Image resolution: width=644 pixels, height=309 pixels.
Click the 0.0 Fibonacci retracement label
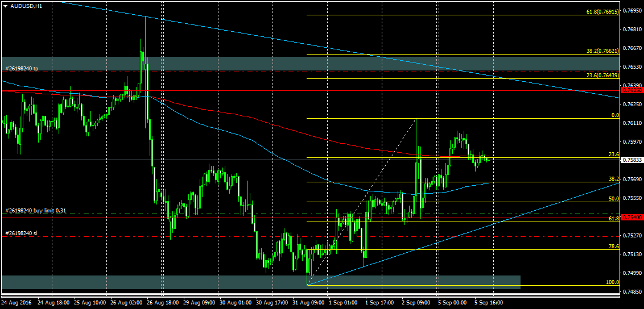[x=615, y=115]
